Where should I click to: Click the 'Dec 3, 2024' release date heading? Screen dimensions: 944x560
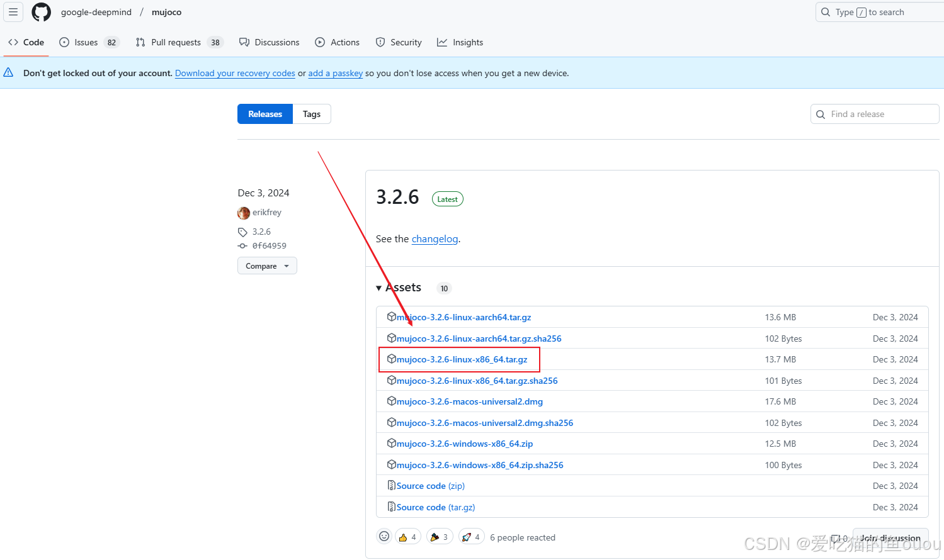263,193
